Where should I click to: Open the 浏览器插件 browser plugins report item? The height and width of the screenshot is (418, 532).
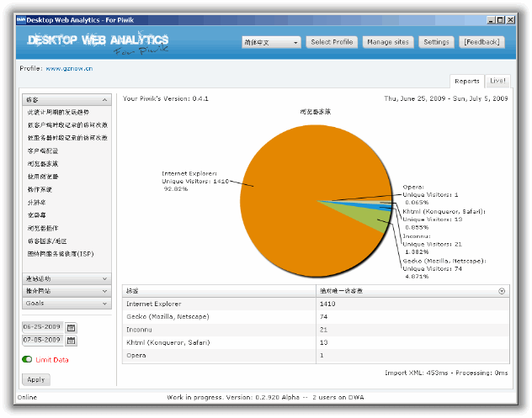coord(43,228)
